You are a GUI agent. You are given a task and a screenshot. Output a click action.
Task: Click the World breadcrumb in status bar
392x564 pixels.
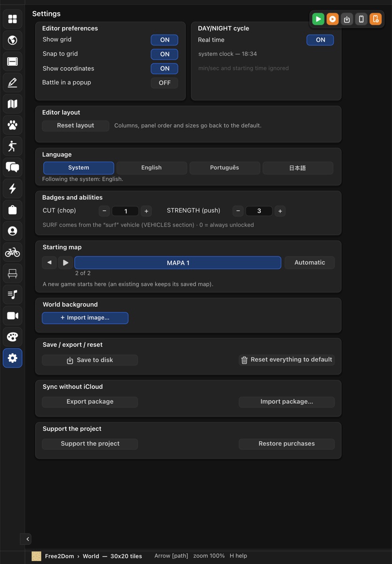coord(91,556)
